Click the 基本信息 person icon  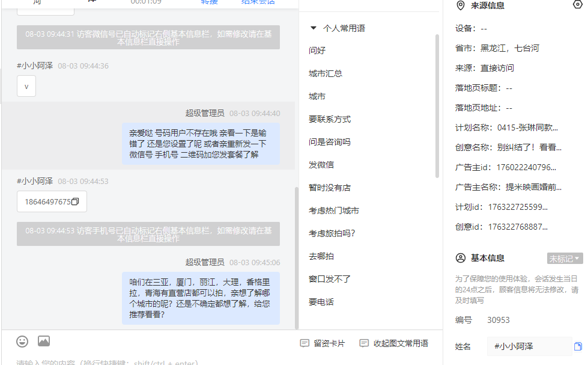click(461, 258)
